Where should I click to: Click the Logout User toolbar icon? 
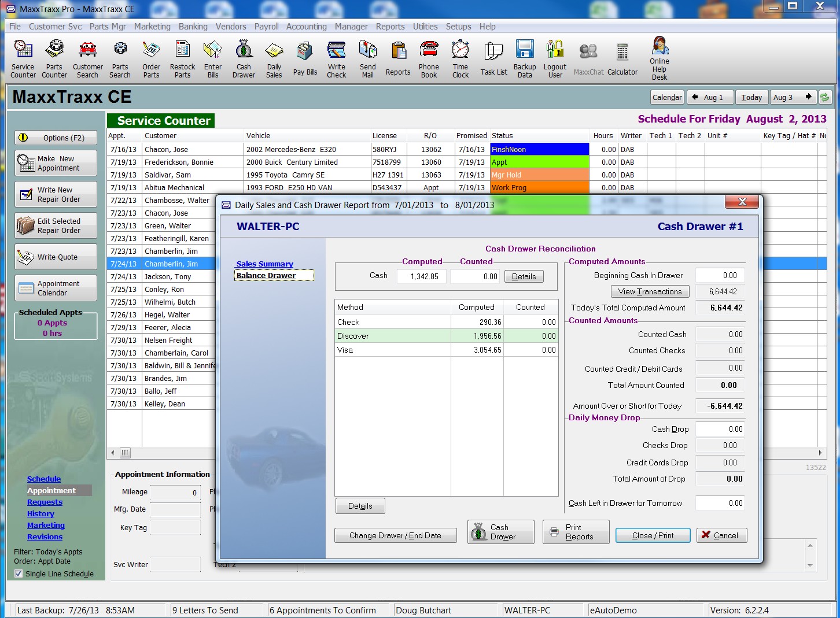point(555,59)
